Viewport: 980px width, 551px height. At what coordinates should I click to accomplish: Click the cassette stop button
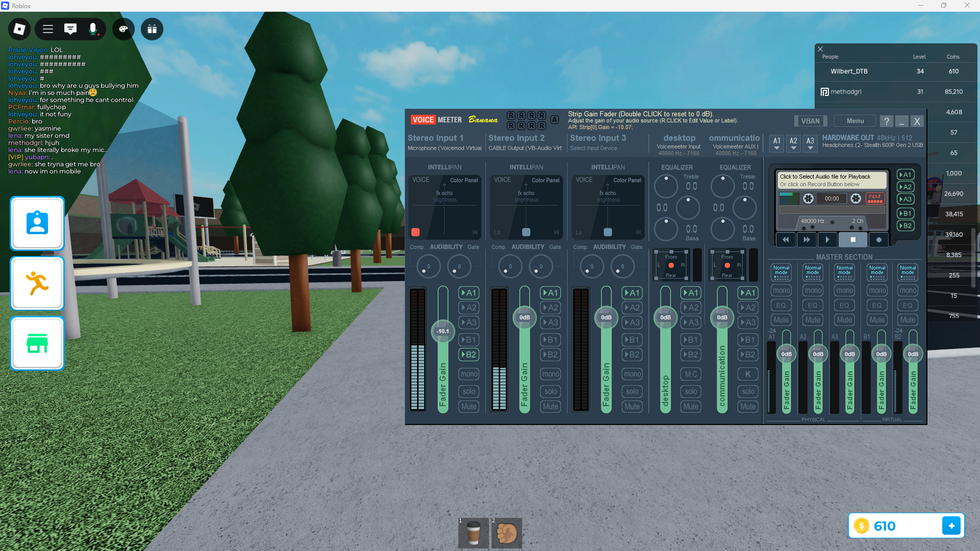(x=853, y=239)
